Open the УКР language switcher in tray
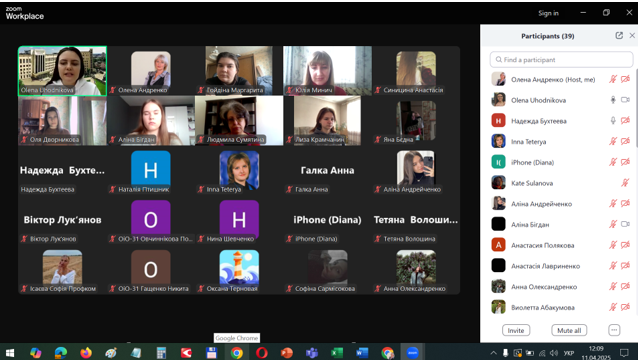 [568, 353]
